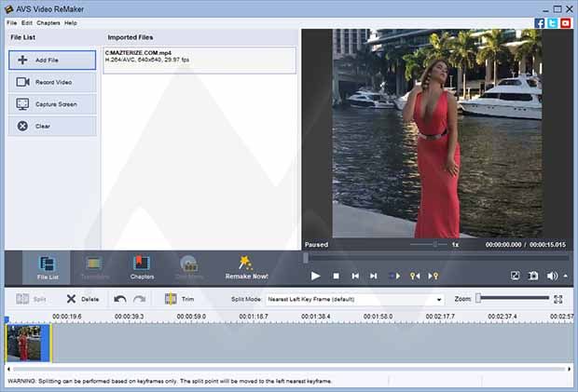Click the timeline horizontal scrollbar
Screen dimensions: 578x392
(289, 369)
